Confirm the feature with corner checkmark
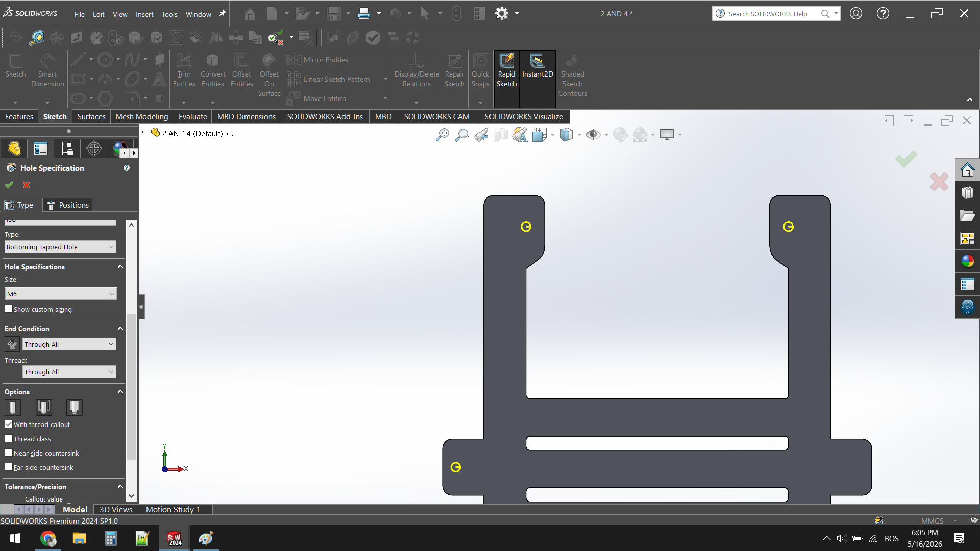The width and height of the screenshot is (980, 551). (906, 159)
